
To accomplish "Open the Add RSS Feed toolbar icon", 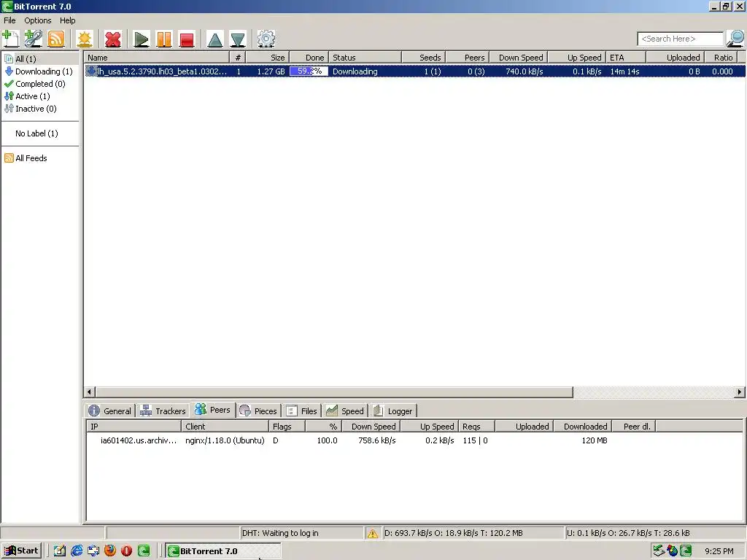I will 55,39.
